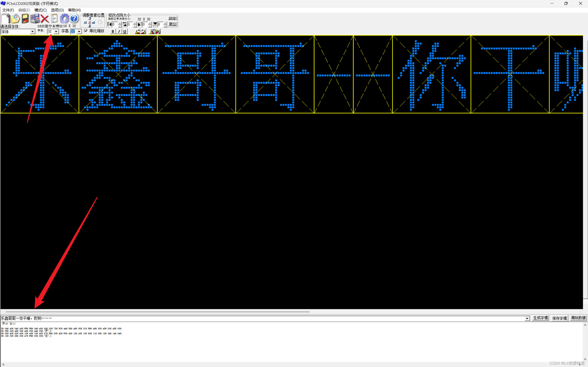Click the output pane scroll down arrow
The width and height of the screenshot is (588, 367).
tap(585, 359)
